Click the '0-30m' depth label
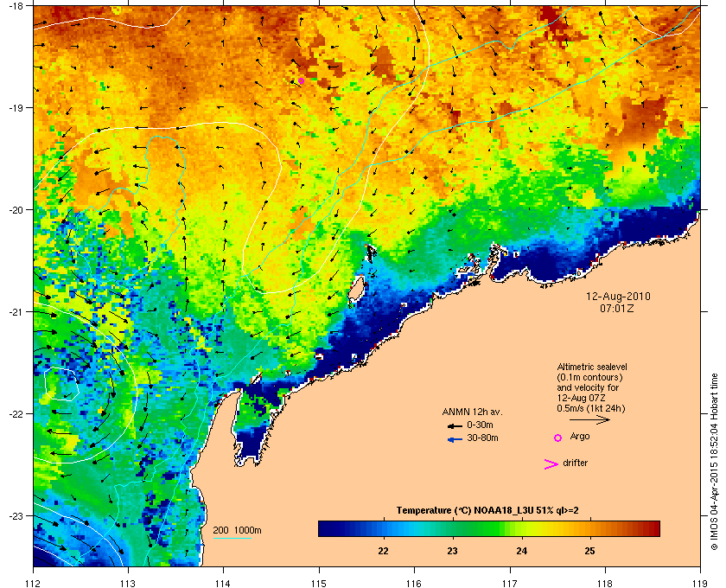 (x=481, y=425)
